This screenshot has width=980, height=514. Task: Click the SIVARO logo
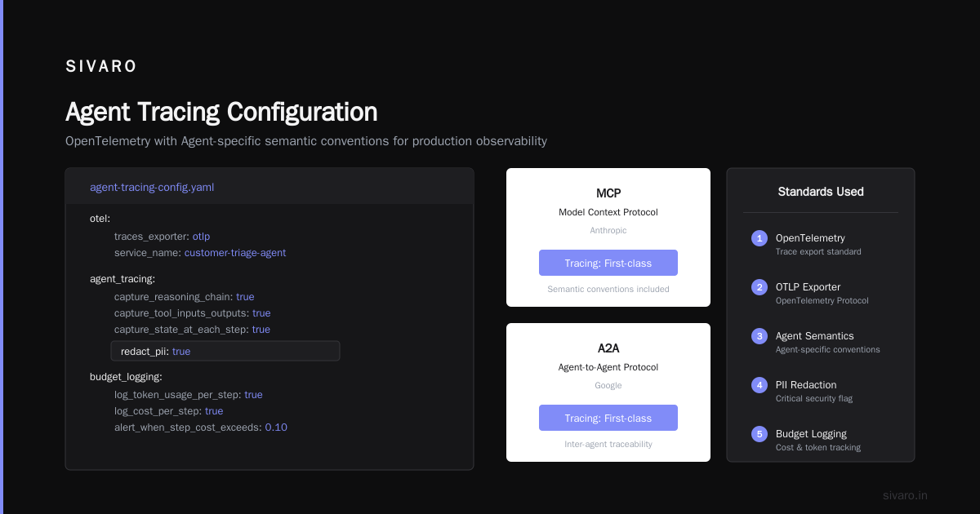(101, 66)
